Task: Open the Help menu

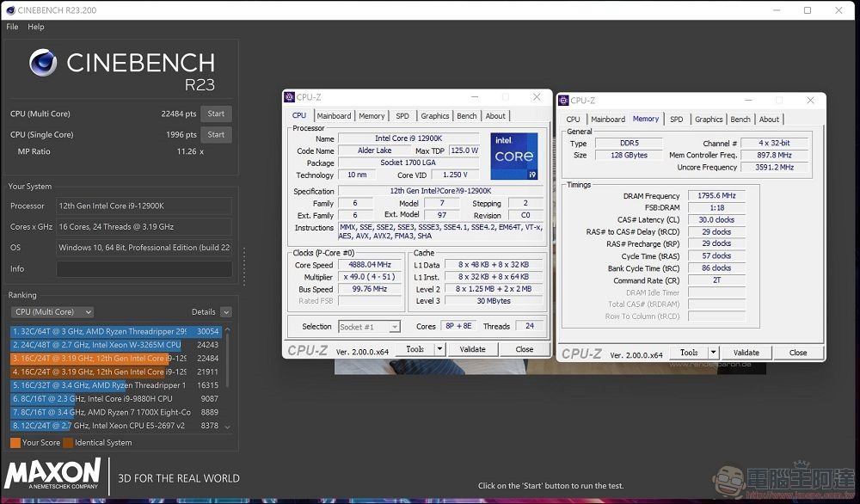Action: click(x=35, y=27)
